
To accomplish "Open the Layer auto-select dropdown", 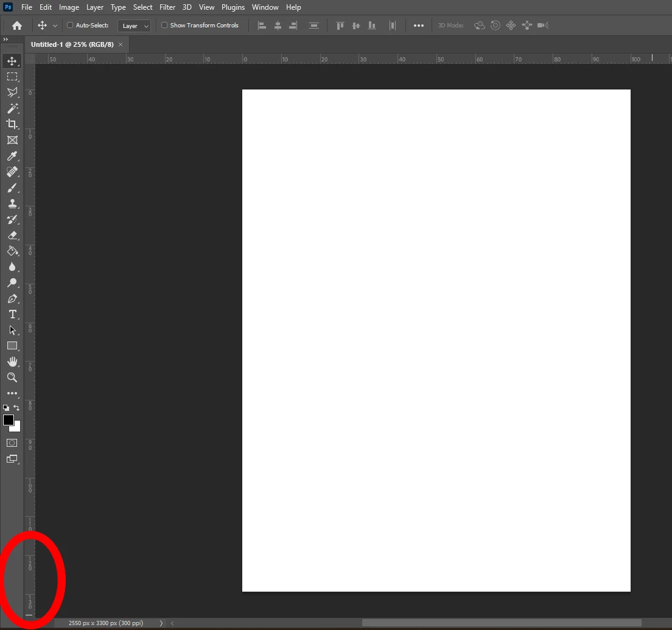I will 134,26.
